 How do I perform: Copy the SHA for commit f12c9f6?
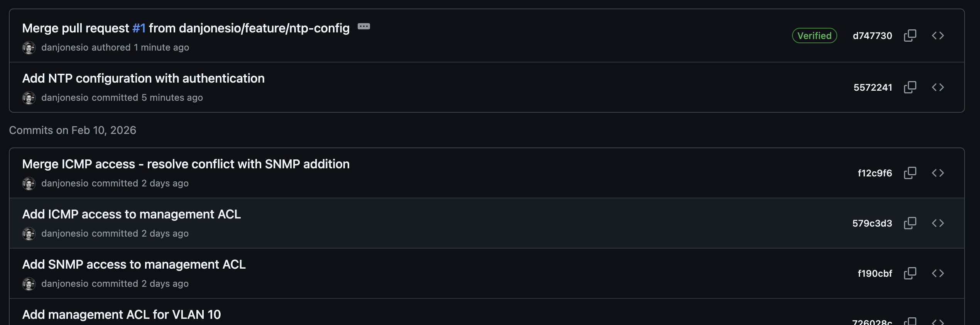click(910, 173)
